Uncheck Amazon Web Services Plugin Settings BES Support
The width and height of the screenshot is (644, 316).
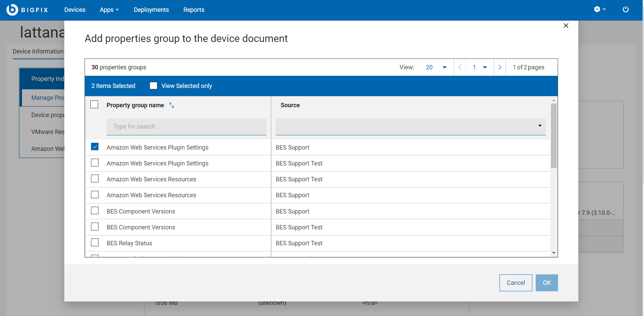[95, 147]
